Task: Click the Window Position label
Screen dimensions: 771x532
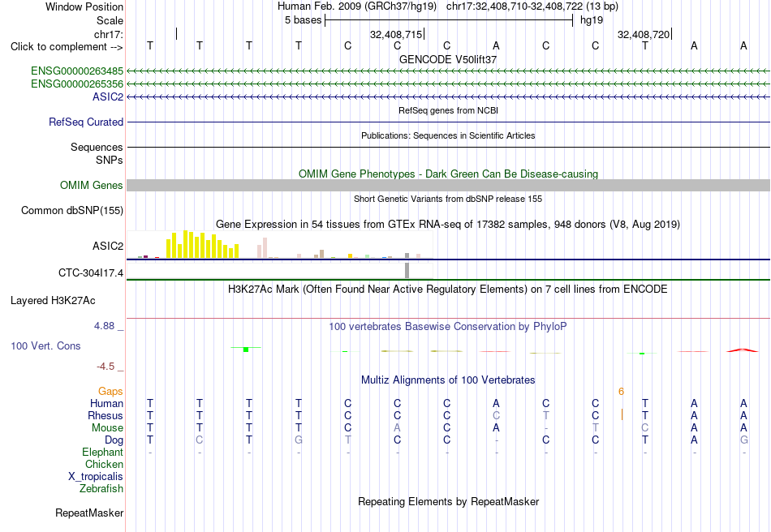Action: click(x=84, y=6)
